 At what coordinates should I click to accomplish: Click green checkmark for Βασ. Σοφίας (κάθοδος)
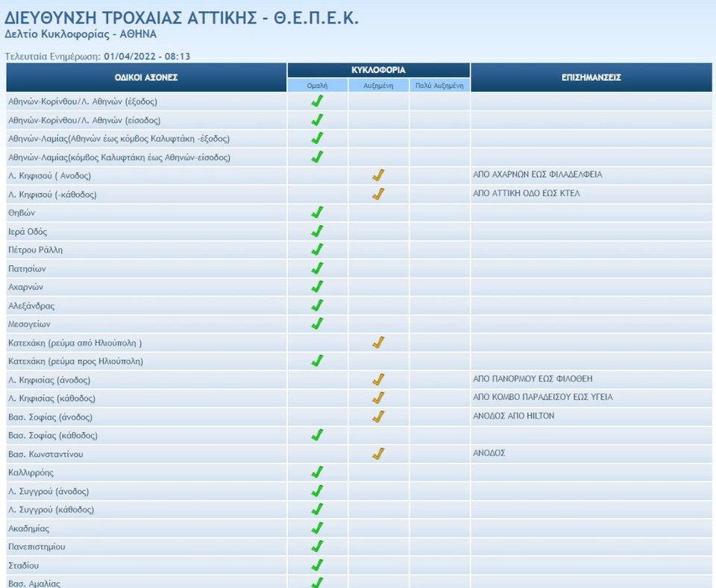(x=318, y=434)
